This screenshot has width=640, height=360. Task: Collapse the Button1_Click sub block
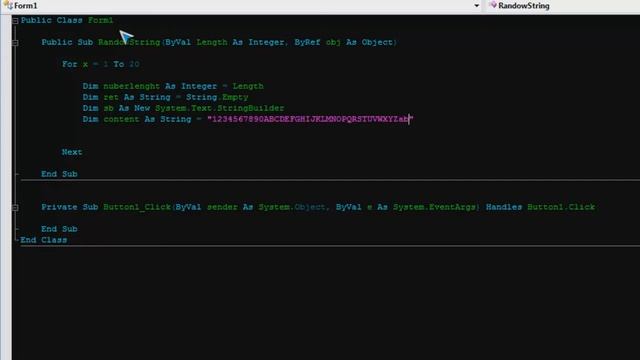15,207
